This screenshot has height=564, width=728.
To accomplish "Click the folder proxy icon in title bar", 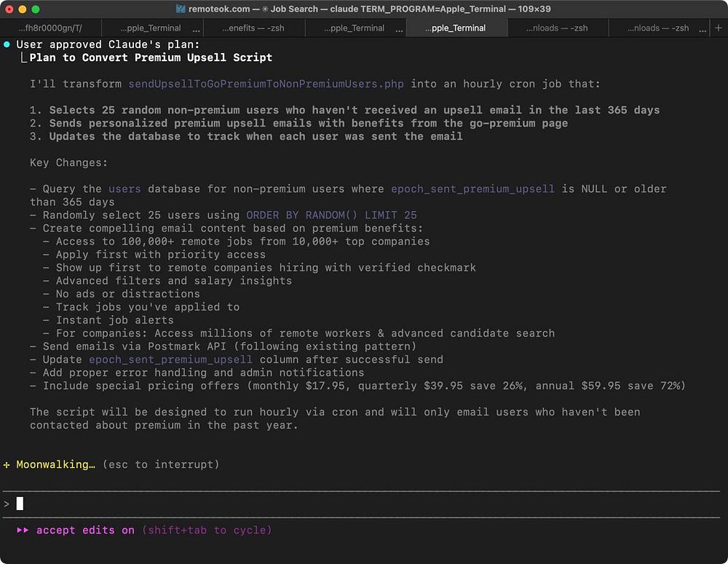I will pos(181,9).
